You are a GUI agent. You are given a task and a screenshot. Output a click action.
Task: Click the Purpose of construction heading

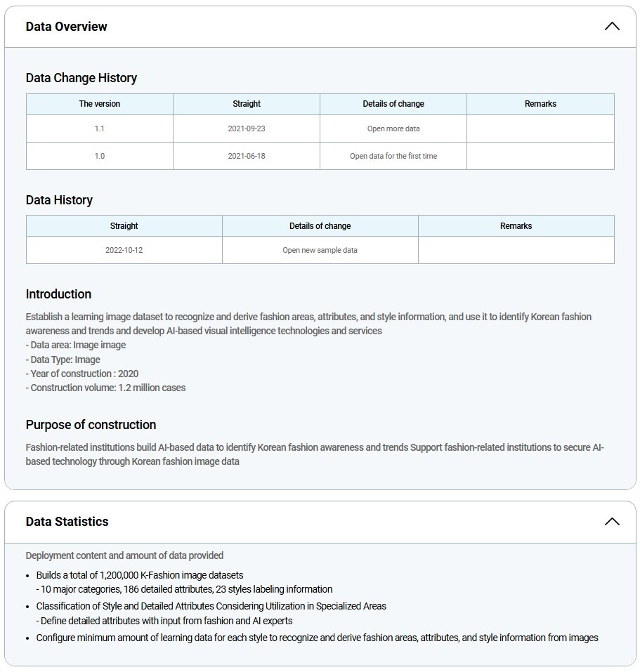pos(91,425)
